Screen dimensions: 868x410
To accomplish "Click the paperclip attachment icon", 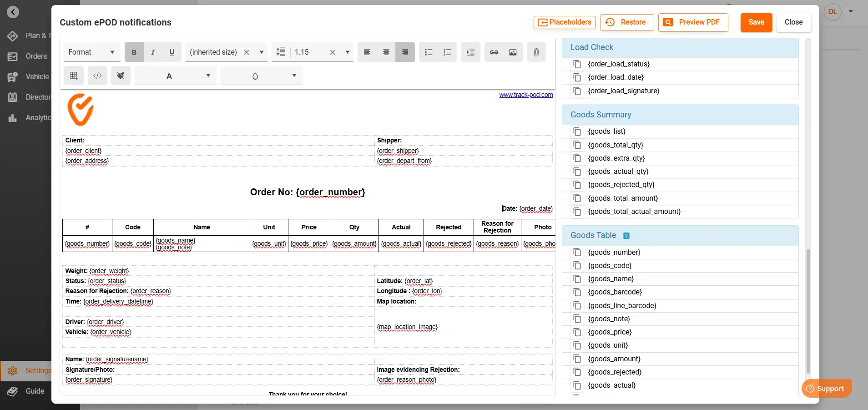I will pyautogui.click(x=536, y=52).
